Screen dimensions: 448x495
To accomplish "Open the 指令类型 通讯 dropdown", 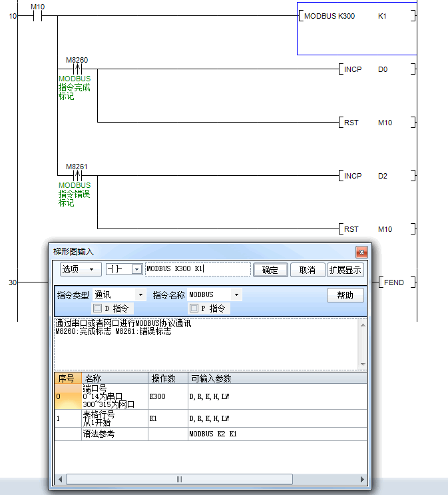I will point(140,295).
